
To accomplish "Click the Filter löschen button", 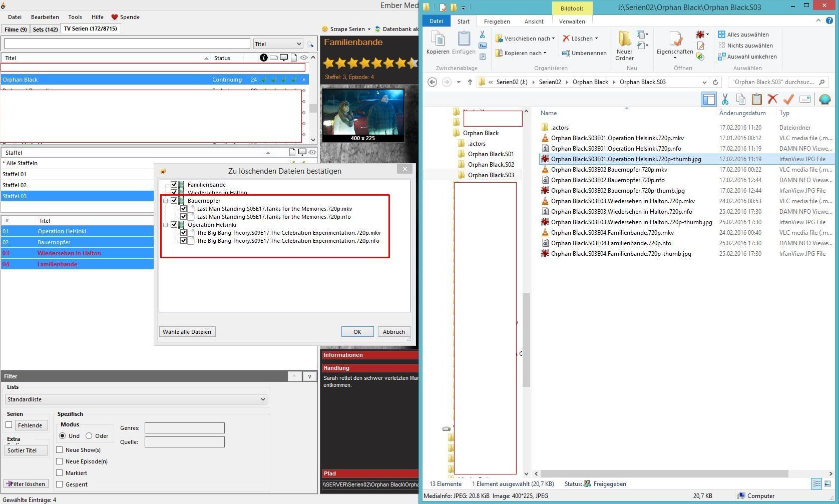I will coord(26,484).
